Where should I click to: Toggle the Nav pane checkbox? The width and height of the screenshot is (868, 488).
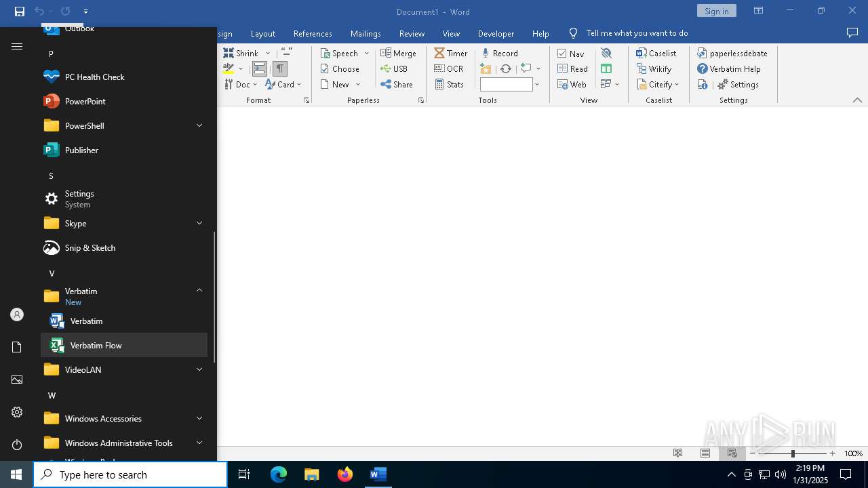coord(571,53)
